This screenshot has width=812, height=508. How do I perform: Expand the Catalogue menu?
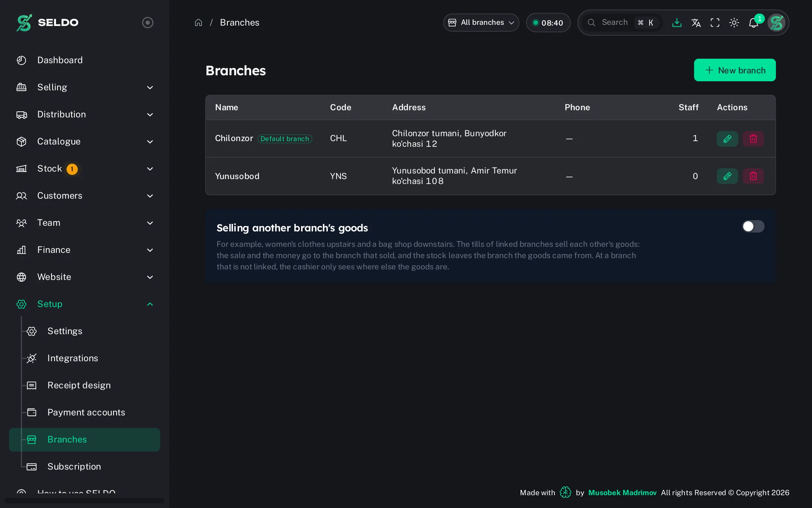click(85, 141)
